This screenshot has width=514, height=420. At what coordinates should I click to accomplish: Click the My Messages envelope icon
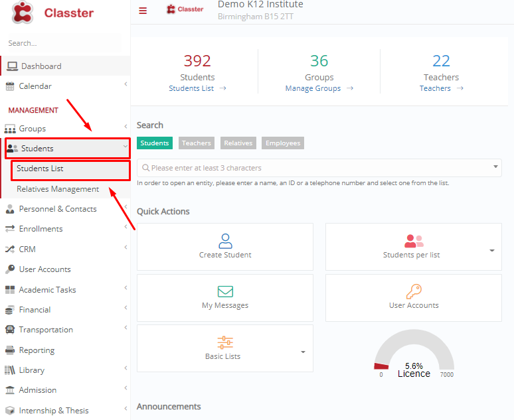225,291
